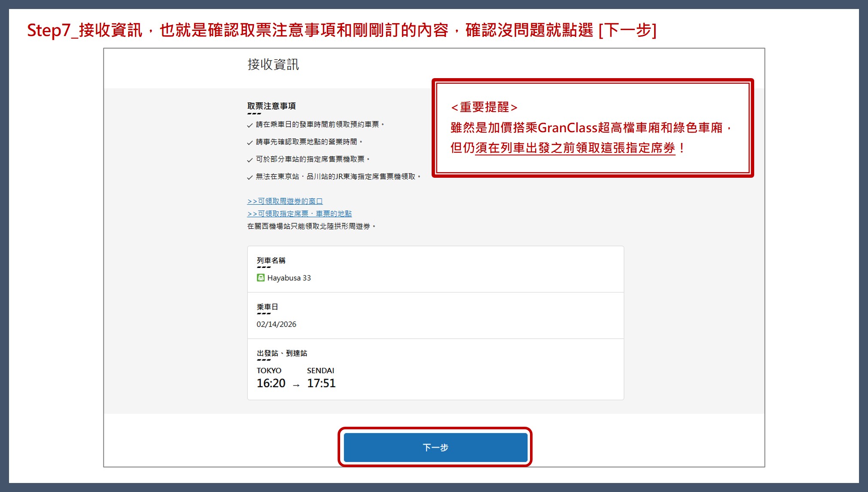Viewport: 868px width, 492px height.
Task: Click the checkmark beside 請在乘車日的發車時間前領取預約車票
Action: (x=250, y=125)
